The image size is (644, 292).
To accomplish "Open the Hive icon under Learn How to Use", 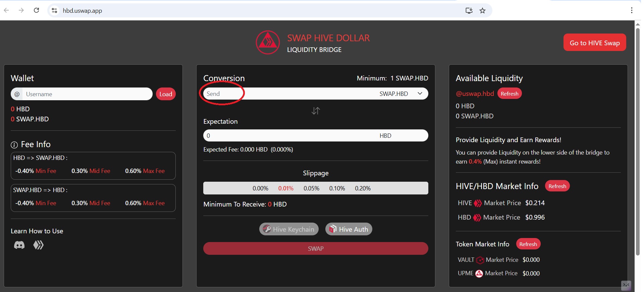I will pyautogui.click(x=38, y=245).
